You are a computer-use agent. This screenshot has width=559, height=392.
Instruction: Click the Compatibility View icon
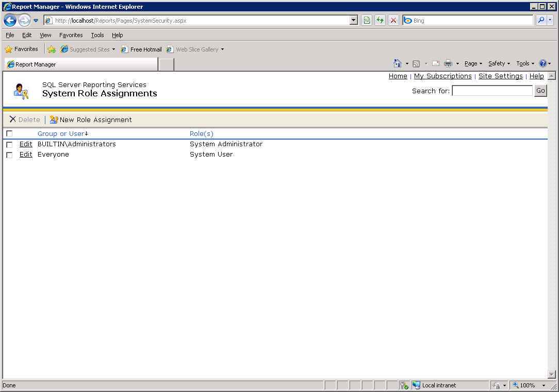(x=367, y=20)
